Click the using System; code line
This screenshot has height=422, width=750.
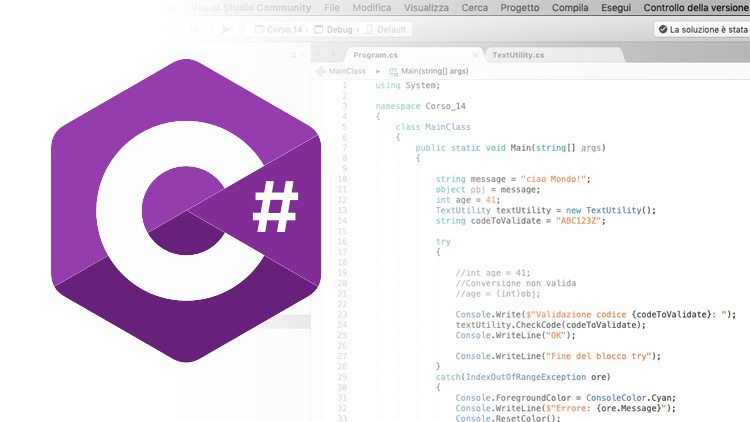click(x=408, y=85)
